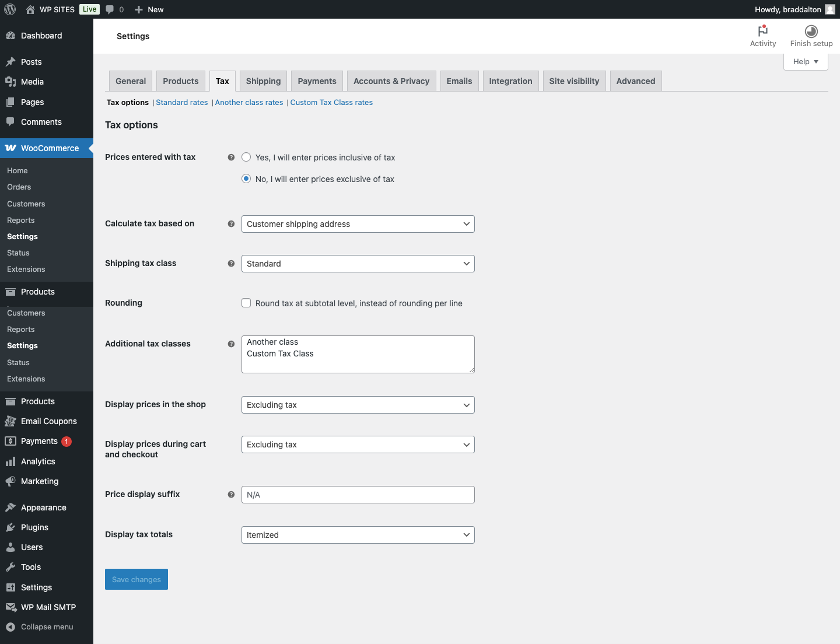Click into the Price display suffix field
Screen dimensions: 840x644
[358, 495]
